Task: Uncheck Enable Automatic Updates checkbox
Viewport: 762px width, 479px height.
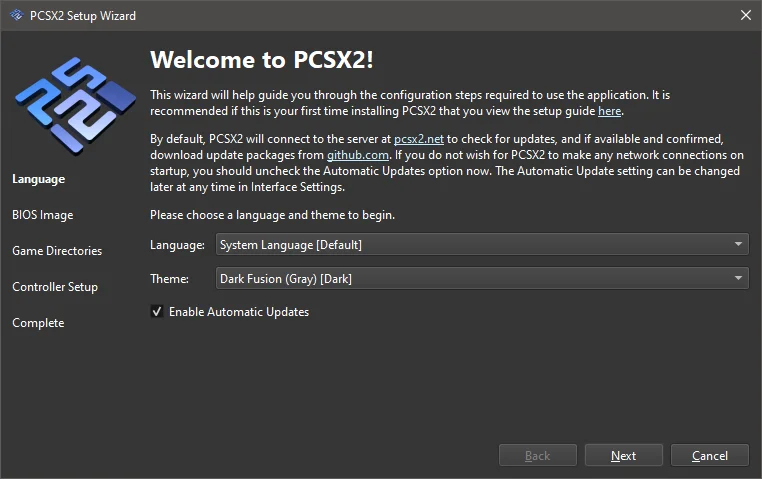Action: tap(156, 311)
